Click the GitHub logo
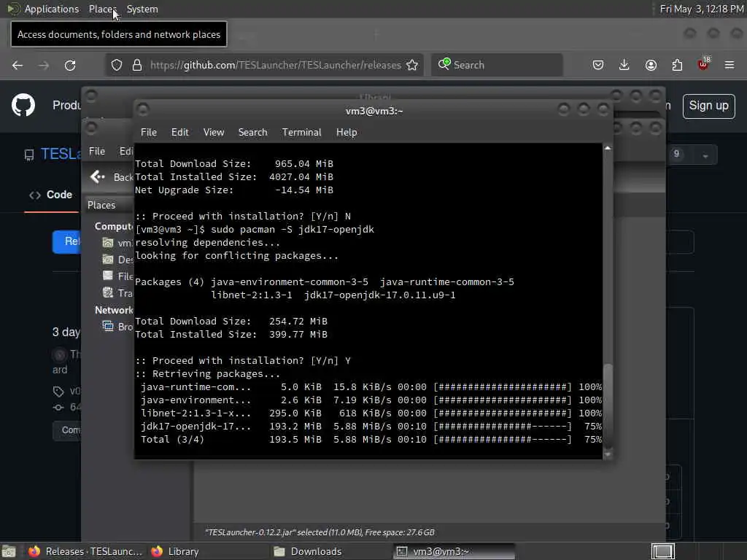 tap(23, 105)
